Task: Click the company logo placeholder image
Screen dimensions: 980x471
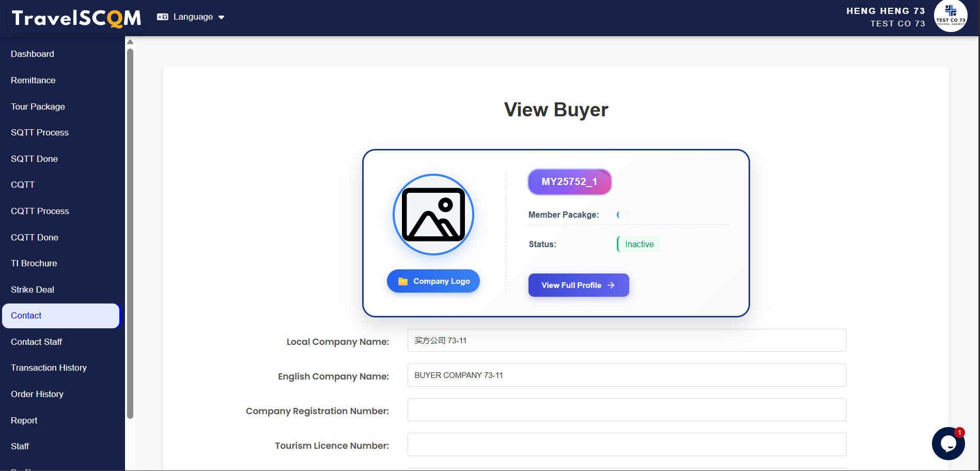Action: [x=433, y=215]
